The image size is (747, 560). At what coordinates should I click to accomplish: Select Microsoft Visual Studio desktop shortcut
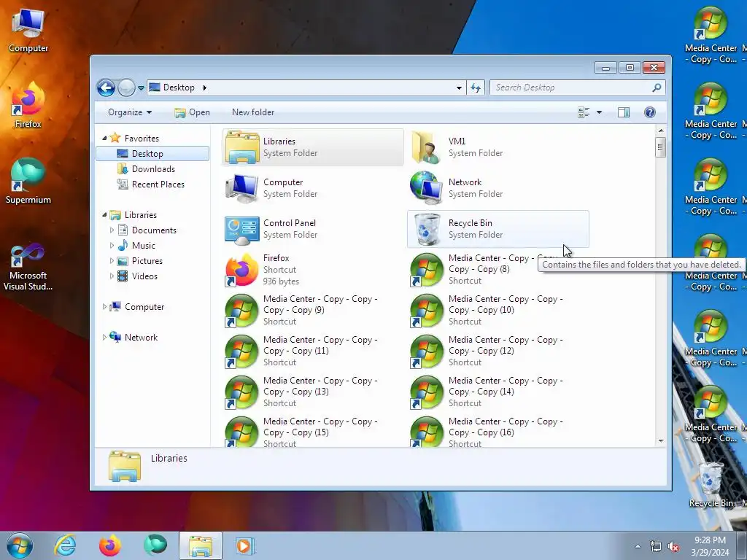28,267
